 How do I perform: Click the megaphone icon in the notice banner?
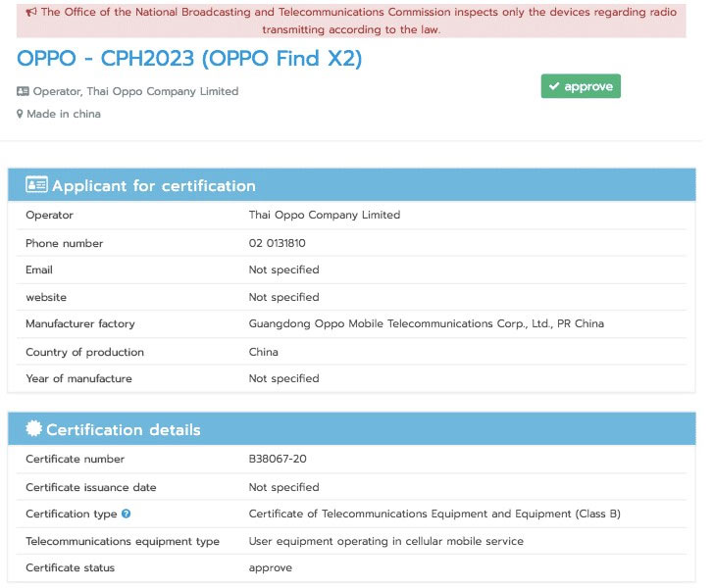(x=31, y=13)
